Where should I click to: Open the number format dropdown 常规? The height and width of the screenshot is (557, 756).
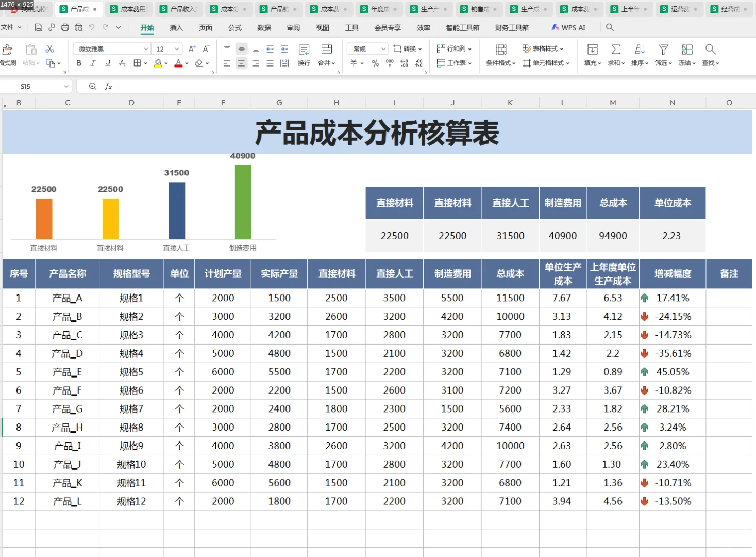tap(383, 49)
